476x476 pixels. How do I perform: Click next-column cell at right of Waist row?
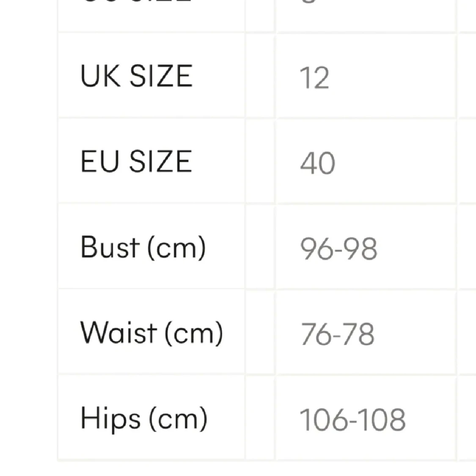(x=467, y=333)
